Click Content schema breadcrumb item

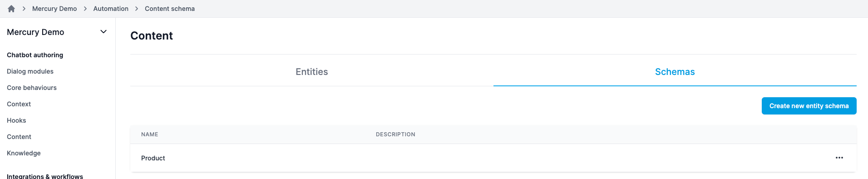[x=170, y=9]
